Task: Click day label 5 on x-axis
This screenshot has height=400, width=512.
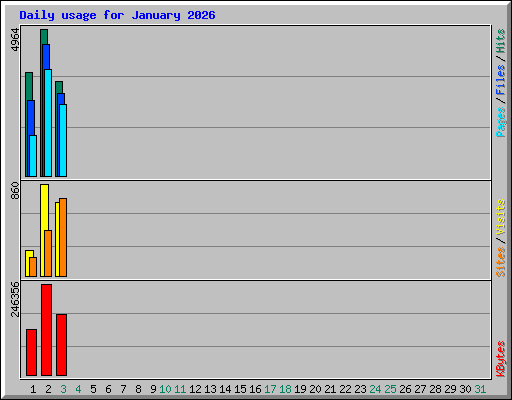Action: [x=93, y=389]
